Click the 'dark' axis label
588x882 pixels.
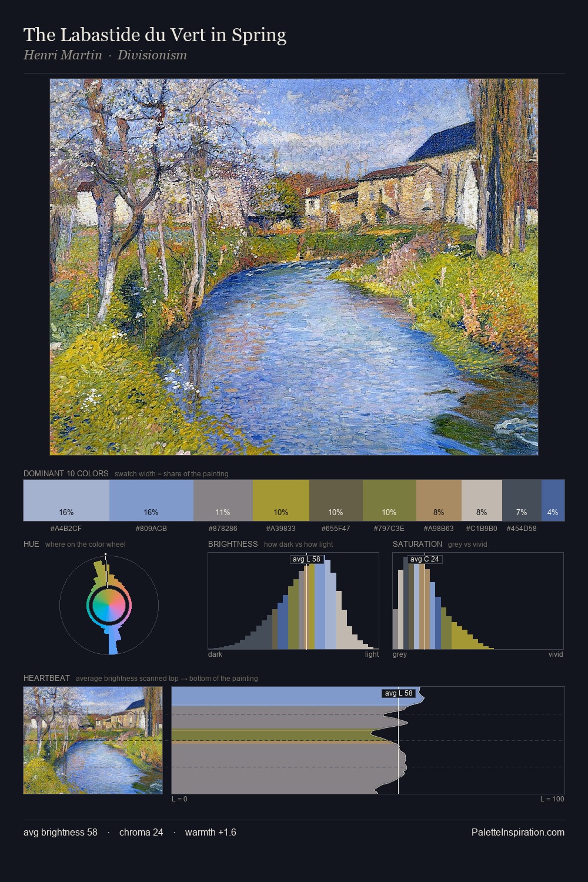click(x=215, y=654)
